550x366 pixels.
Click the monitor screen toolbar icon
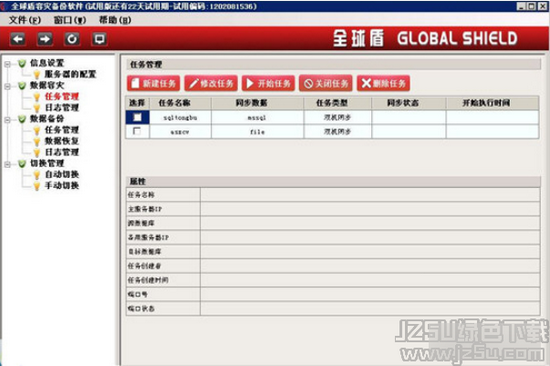pos(99,39)
